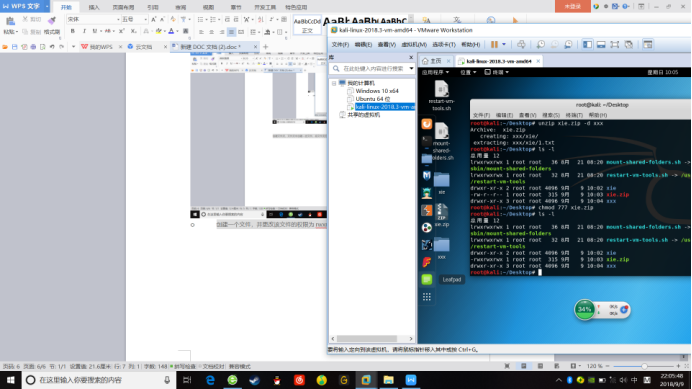Click the green Leafpad icon in Kali dock
This screenshot has width=692, height=389.
tap(426, 279)
